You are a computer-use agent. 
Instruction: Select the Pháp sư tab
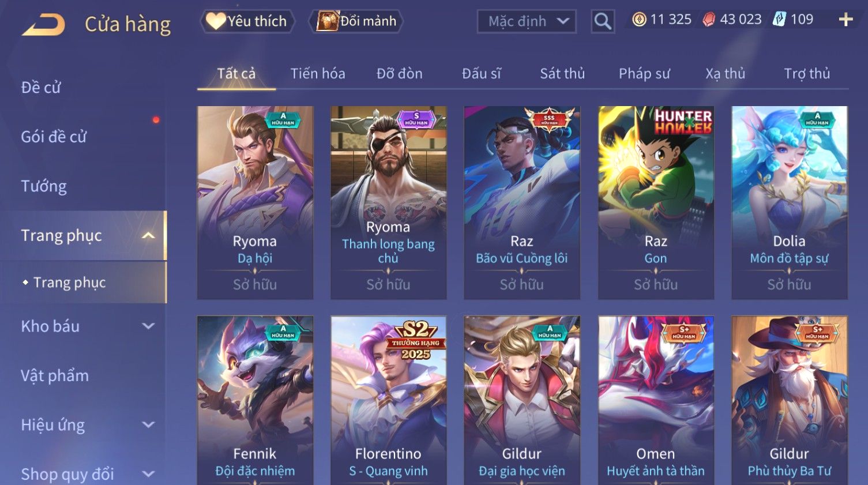pyautogui.click(x=644, y=74)
